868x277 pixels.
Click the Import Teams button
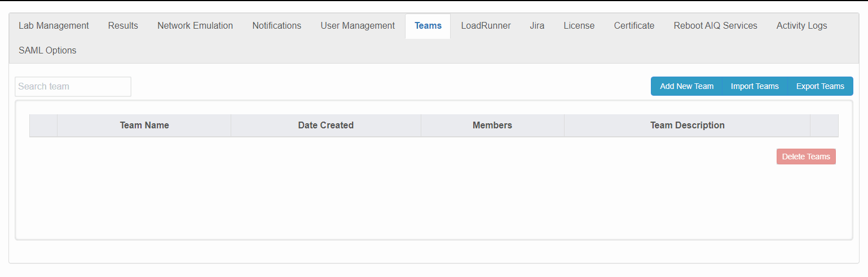755,86
